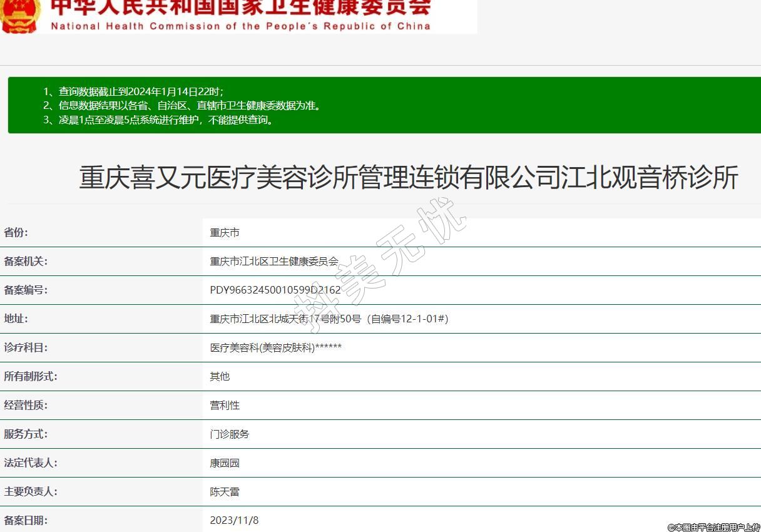Click the legal representative name 康园园
Screen dimensions: 761x532
225,463
